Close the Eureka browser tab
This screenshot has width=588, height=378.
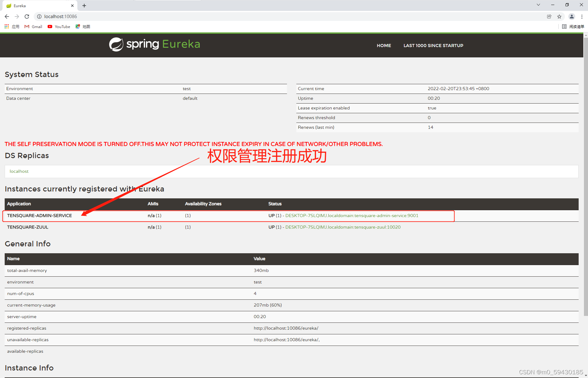pyautogui.click(x=72, y=6)
